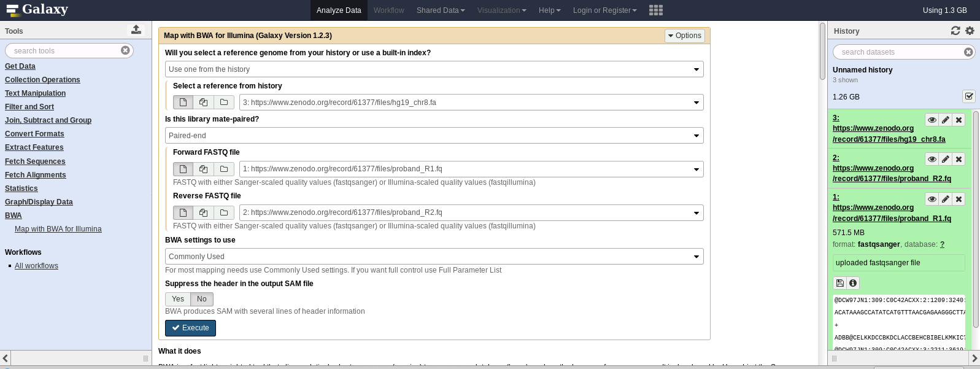Select multiple datasets mode for Forward FASTQ file
The image size is (980, 369).
coord(203,169)
